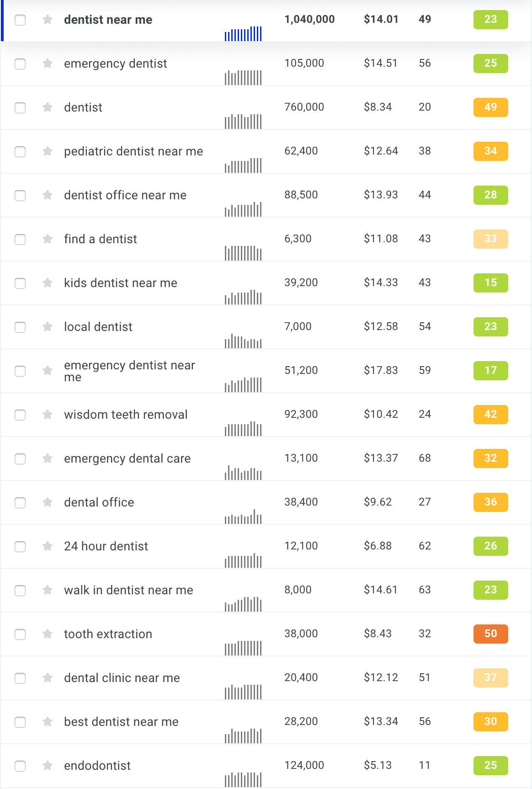Click difficulty badge 49 for 'dentist'
Viewport: 532px width, 789px height.
pyautogui.click(x=490, y=107)
